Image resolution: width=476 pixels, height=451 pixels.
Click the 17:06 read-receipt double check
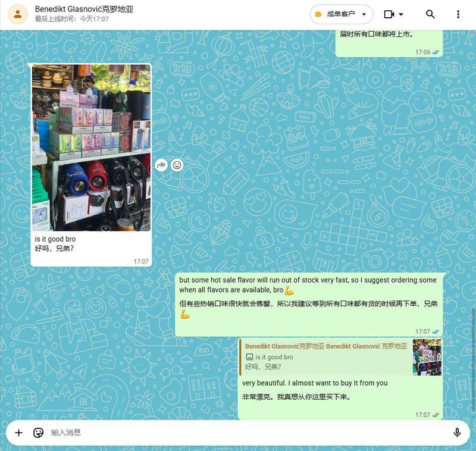pyautogui.click(x=436, y=52)
